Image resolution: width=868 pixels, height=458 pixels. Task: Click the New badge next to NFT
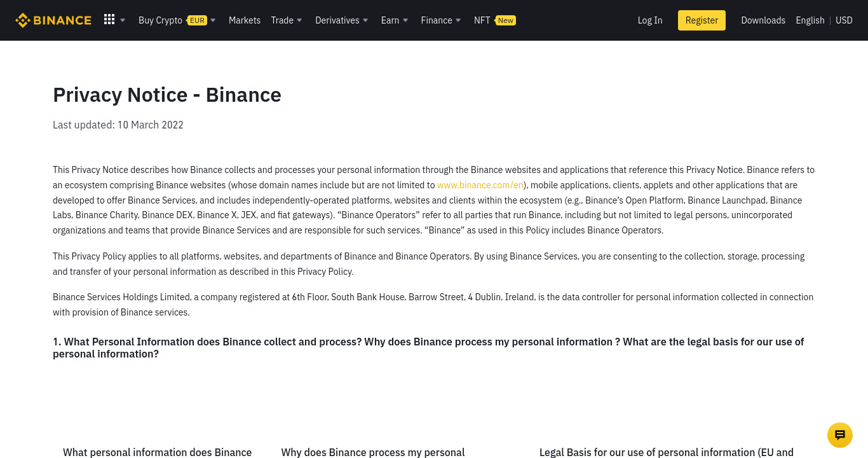click(506, 20)
